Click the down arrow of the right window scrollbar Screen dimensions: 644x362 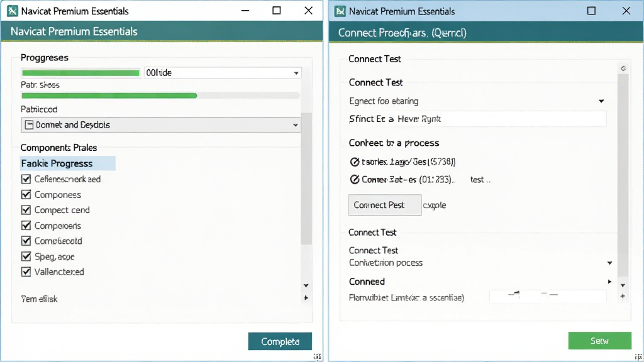(623, 285)
